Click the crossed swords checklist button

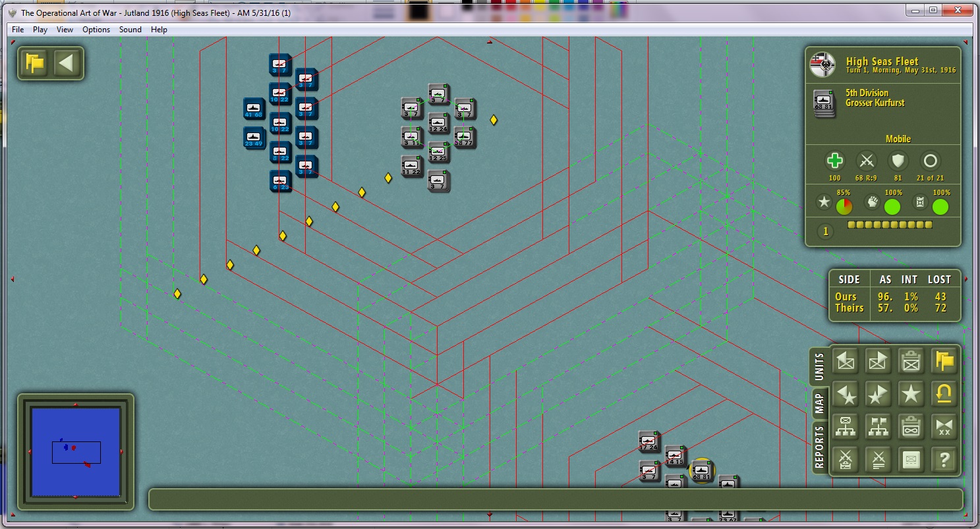click(846, 460)
